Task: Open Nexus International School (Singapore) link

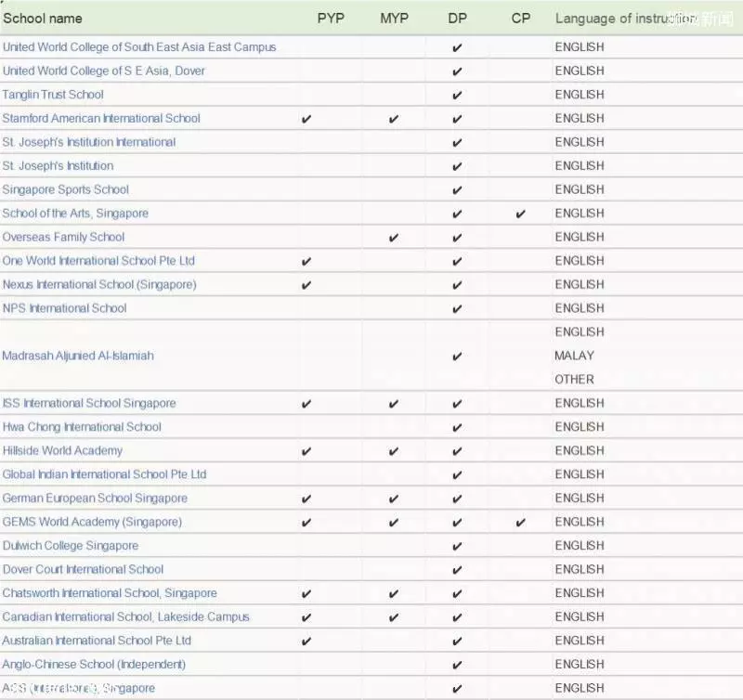Action: click(99, 285)
